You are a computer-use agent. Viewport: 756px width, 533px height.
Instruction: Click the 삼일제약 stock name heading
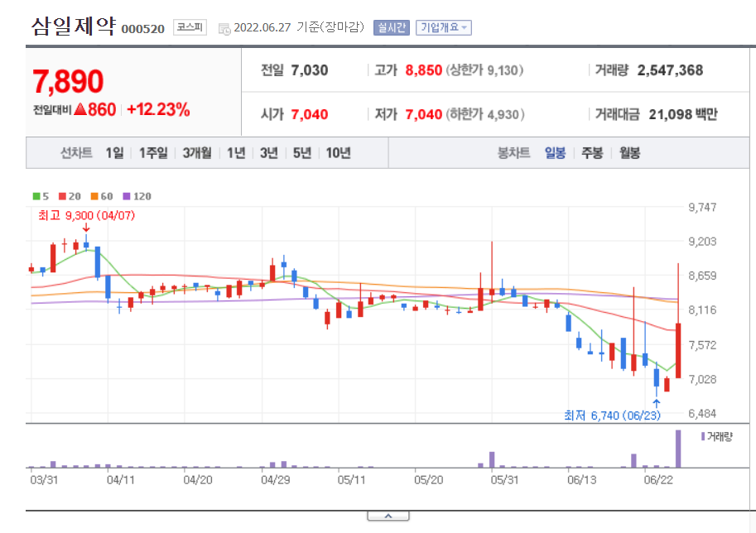tap(74, 26)
